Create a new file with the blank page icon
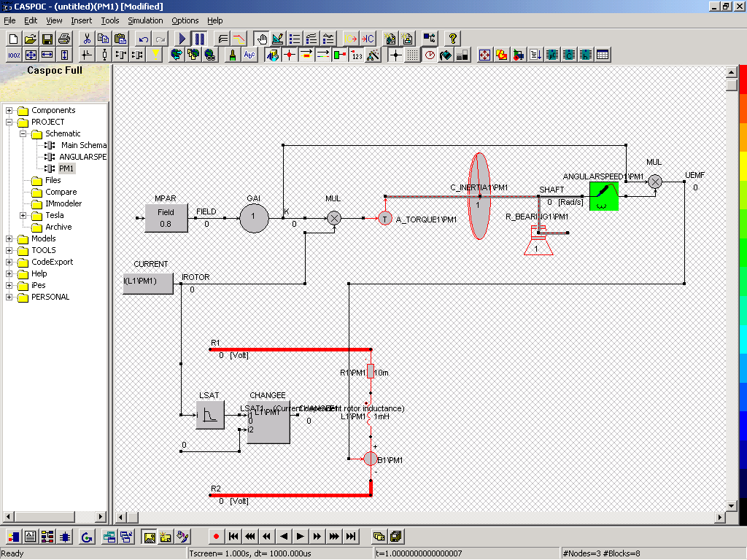747x560 pixels. [x=13, y=39]
